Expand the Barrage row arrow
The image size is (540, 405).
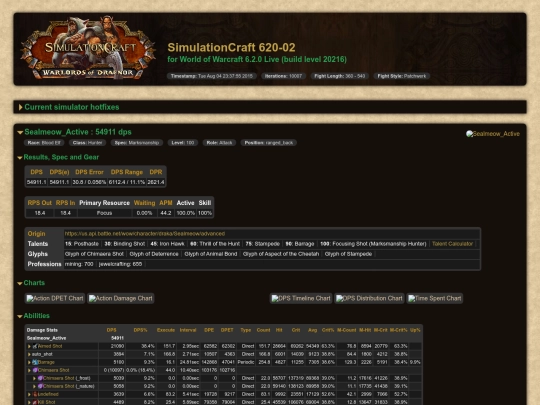point(29,362)
